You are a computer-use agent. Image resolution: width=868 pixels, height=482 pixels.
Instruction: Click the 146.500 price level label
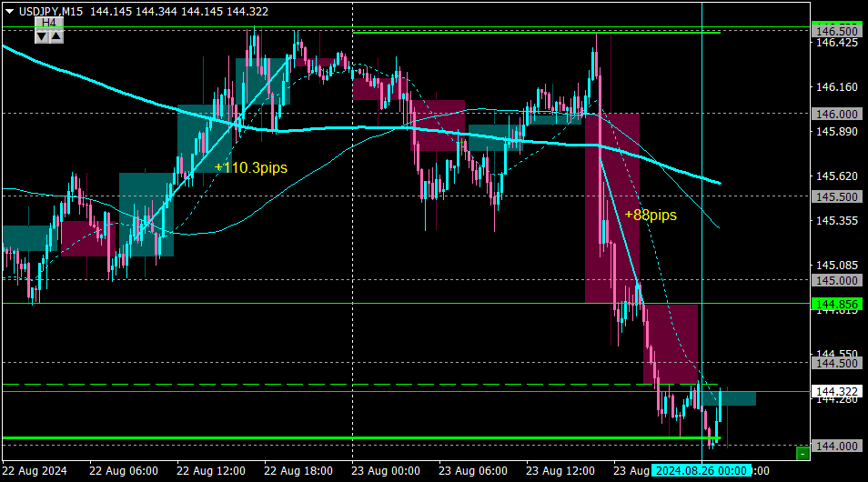836,31
